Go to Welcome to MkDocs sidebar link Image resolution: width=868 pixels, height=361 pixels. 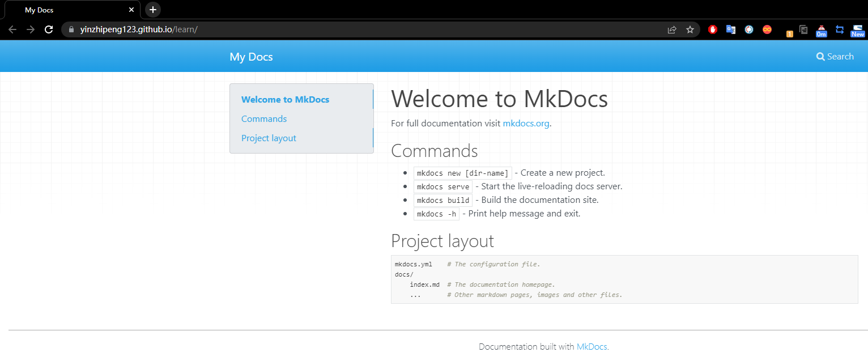[285, 100]
